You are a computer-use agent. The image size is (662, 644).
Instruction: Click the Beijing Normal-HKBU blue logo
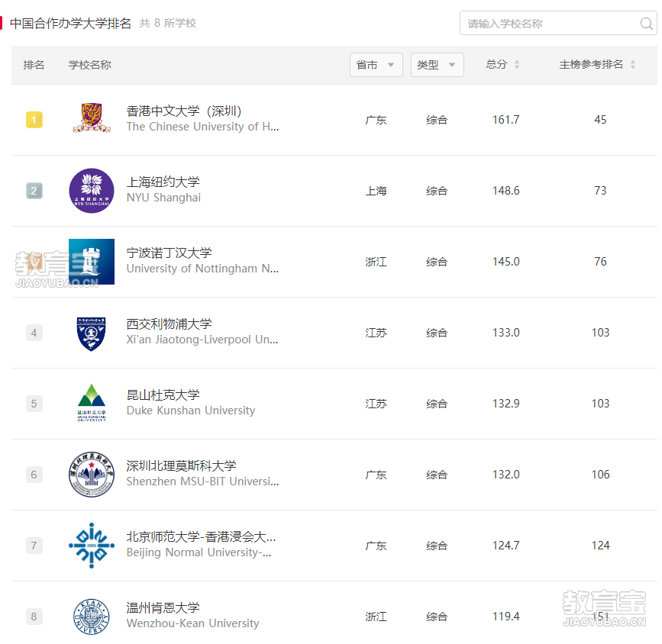pos(92,546)
